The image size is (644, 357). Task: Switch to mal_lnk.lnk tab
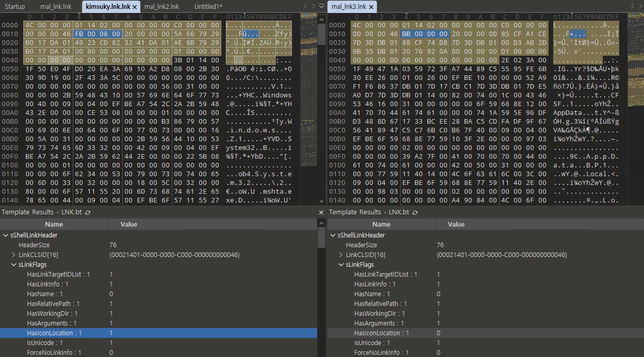pyautogui.click(x=56, y=7)
